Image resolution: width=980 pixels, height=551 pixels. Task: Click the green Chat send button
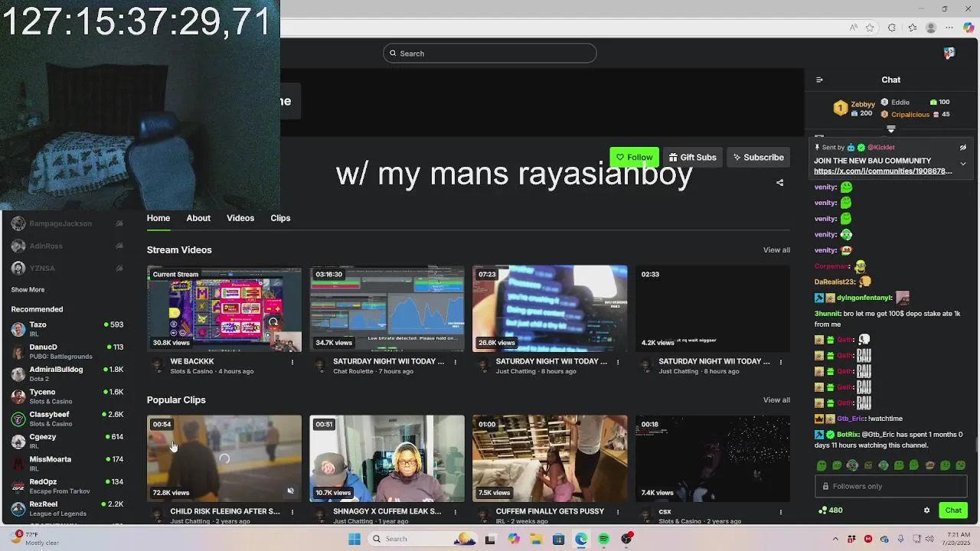pos(953,510)
